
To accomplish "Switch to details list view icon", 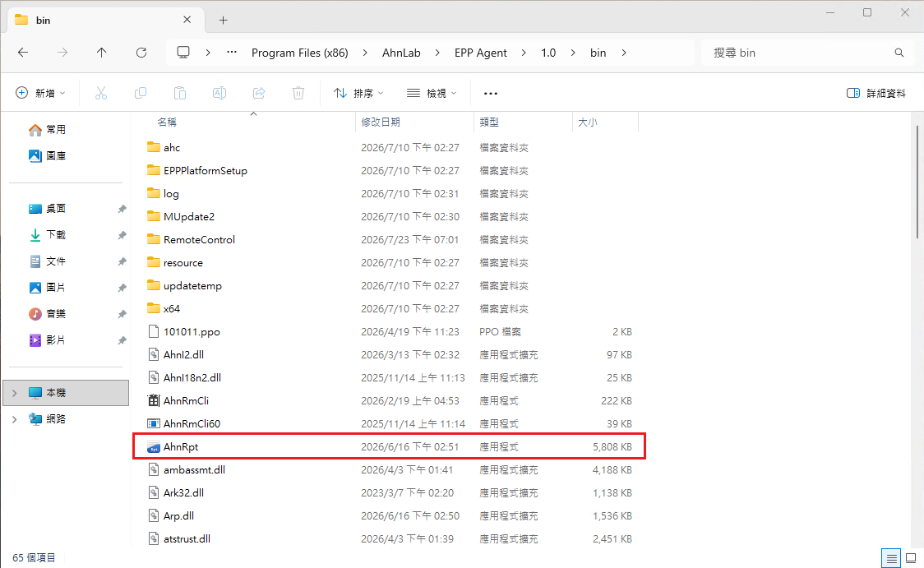I will pos(891,558).
